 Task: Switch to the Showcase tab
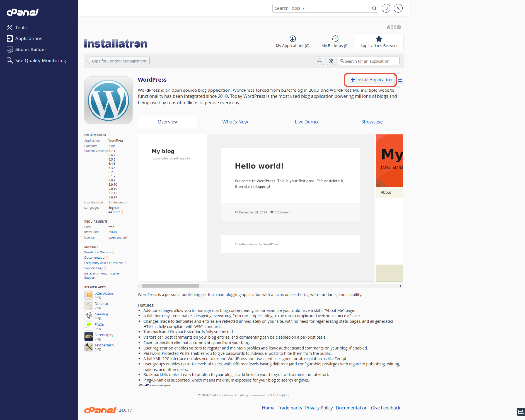(372, 122)
